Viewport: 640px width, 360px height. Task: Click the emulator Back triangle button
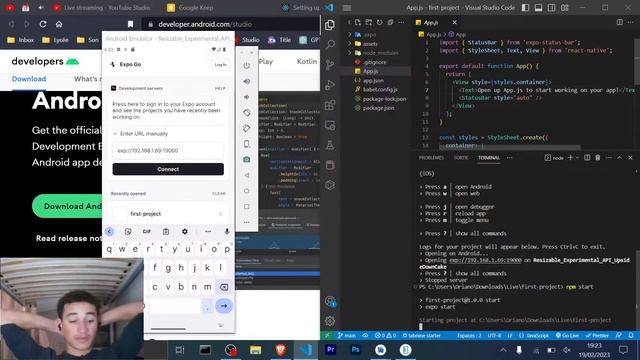tap(247, 175)
